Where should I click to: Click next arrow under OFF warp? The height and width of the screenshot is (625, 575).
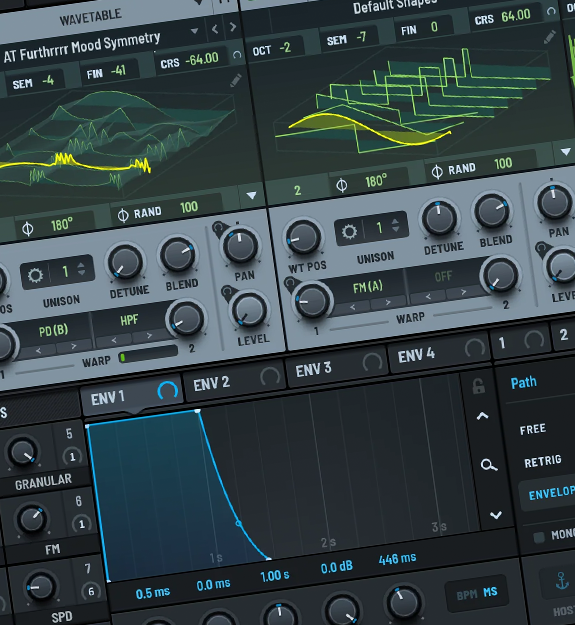tap(463, 292)
